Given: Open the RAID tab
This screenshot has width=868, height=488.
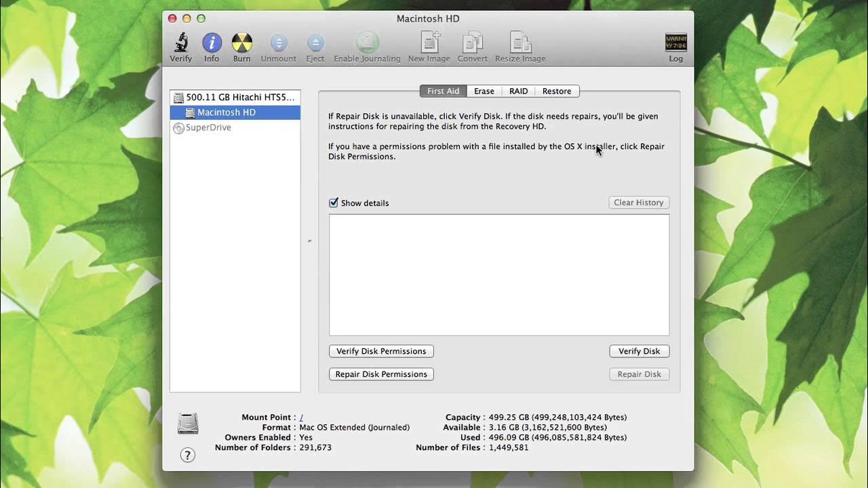Looking at the screenshot, I should coord(519,91).
